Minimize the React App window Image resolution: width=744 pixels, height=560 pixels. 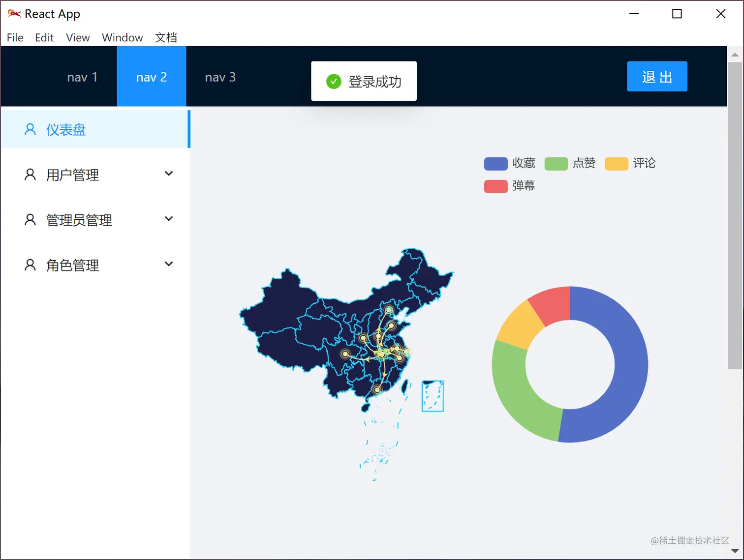[634, 14]
